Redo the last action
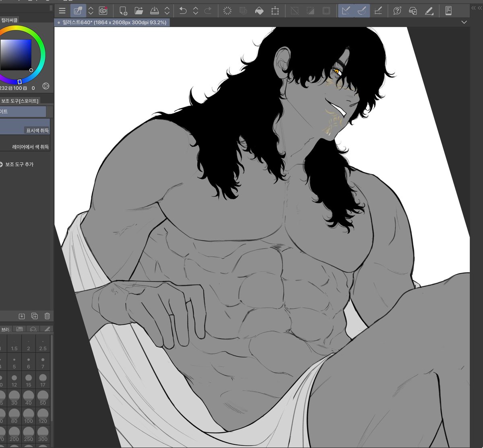This screenshot has height=448, width=483. click(208, 11)
